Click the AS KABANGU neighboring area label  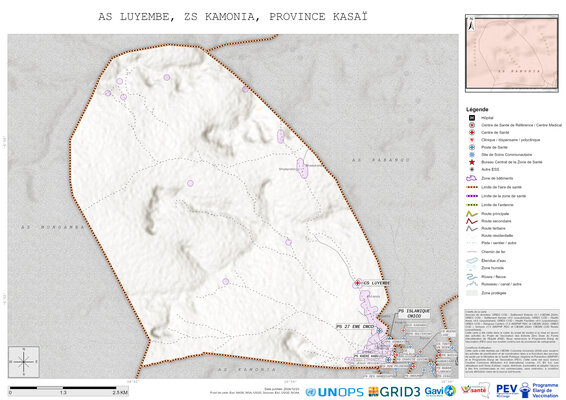point(381,160)
